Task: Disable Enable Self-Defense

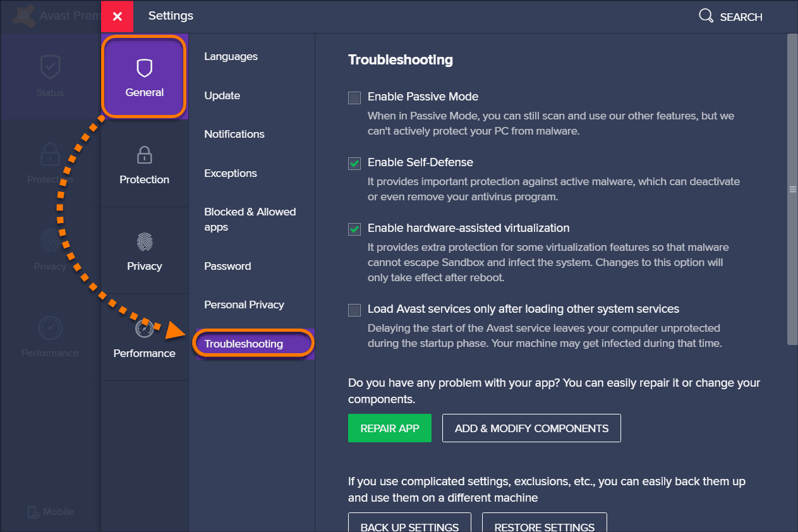Action: 354,163
